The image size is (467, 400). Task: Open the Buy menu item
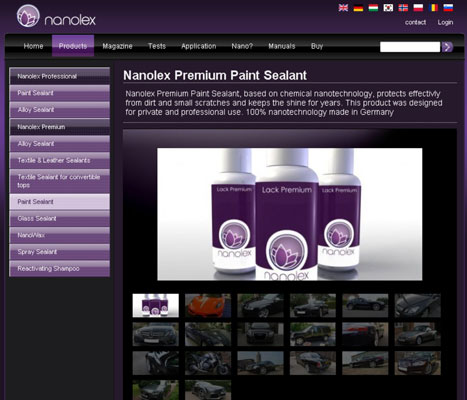coord(317,46)
